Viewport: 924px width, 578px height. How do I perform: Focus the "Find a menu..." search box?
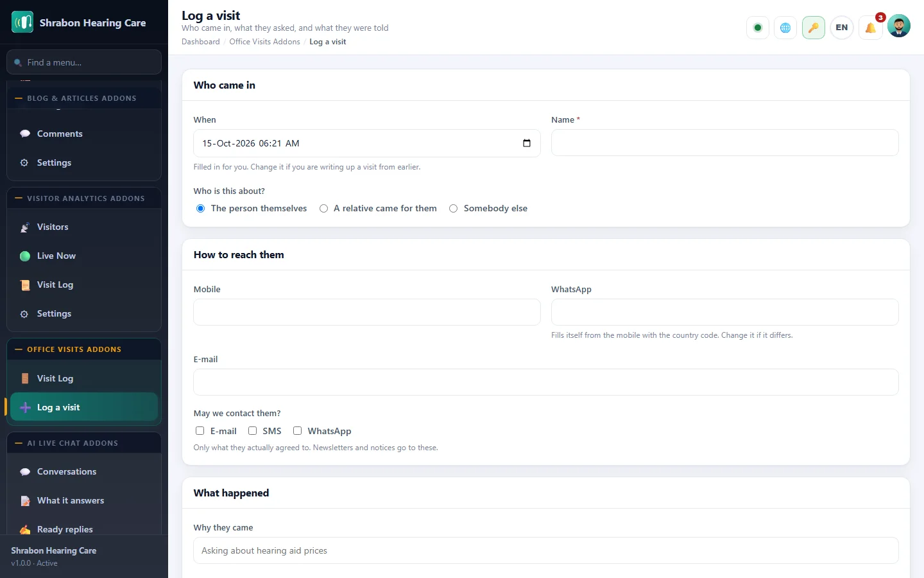tap(84, 62)
